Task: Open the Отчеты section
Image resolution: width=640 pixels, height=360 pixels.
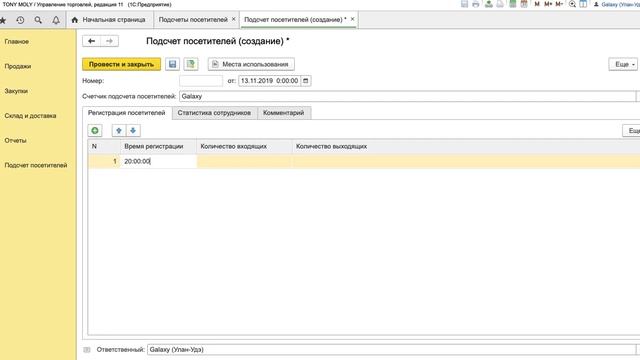Action: pos(16,140)
